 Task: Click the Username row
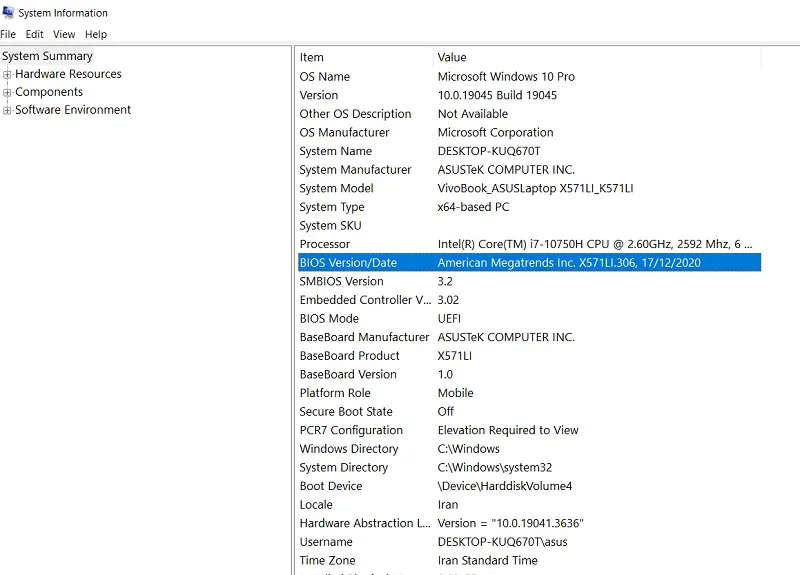[529, 542]
